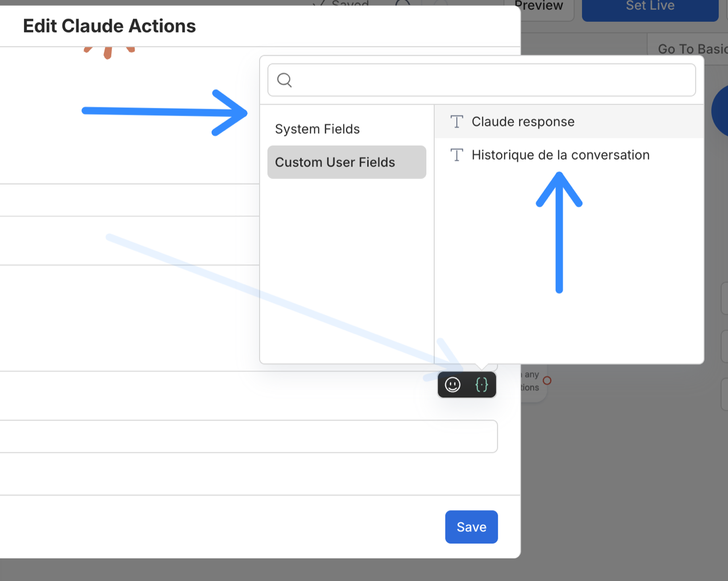Click the red circle connector beside the node
728x581 pixels.
point(547,381)
